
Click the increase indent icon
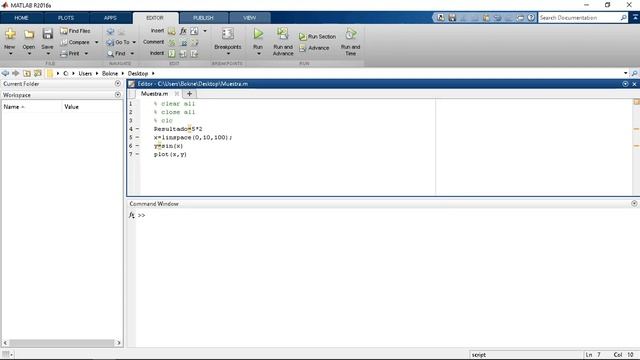[183, 53]
